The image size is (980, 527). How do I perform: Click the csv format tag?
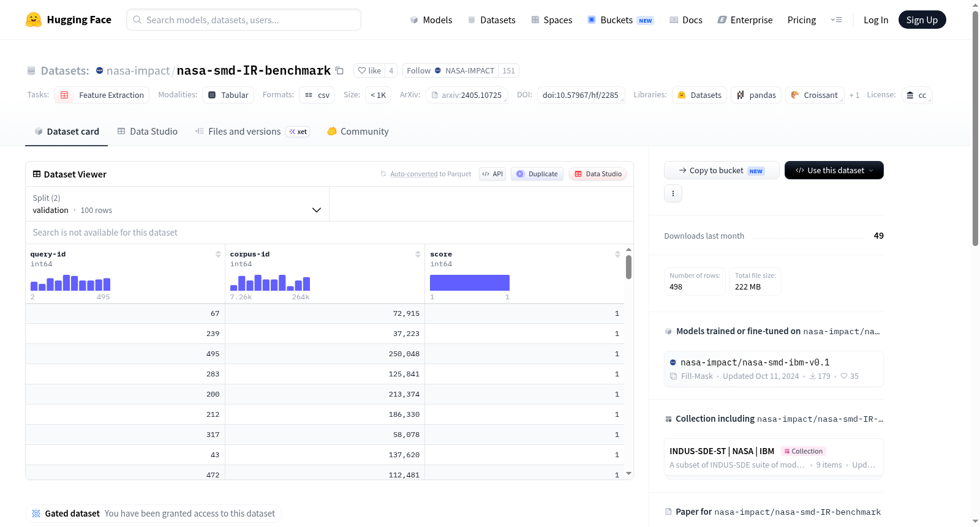click(x=317, y=95)
